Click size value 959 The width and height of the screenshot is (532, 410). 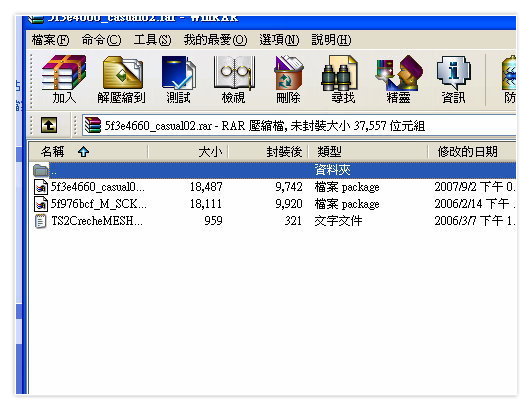213,221
